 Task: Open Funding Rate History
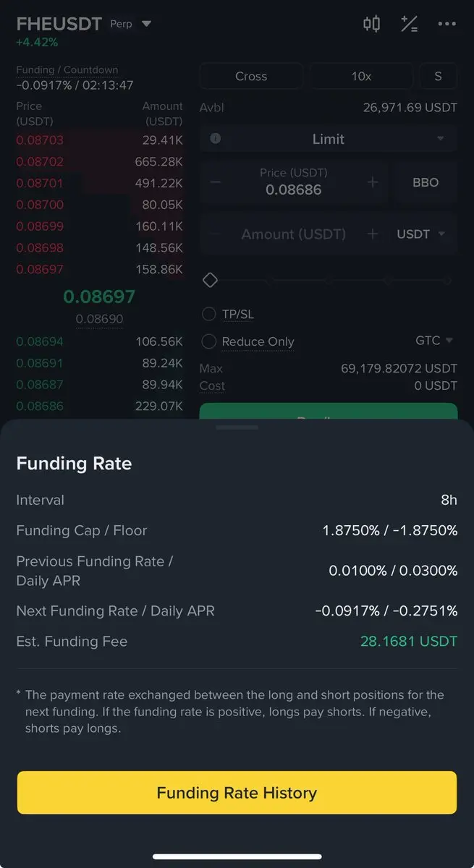pyautogui.click(x=237, y=793)
